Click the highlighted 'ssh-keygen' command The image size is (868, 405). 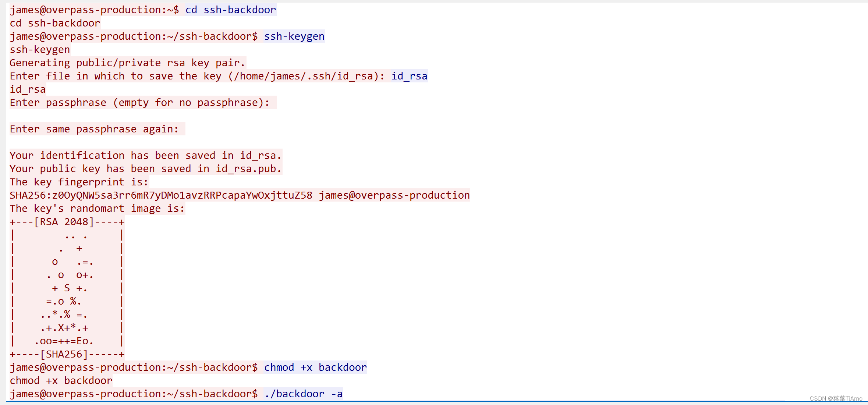(294, 36)
